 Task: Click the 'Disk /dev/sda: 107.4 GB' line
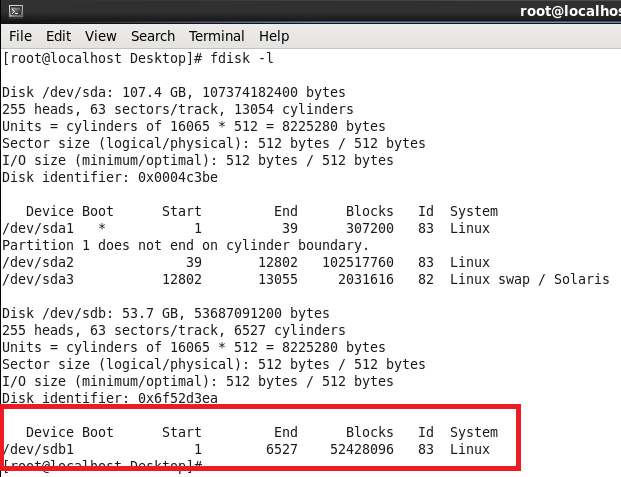[x=174, y=92]
